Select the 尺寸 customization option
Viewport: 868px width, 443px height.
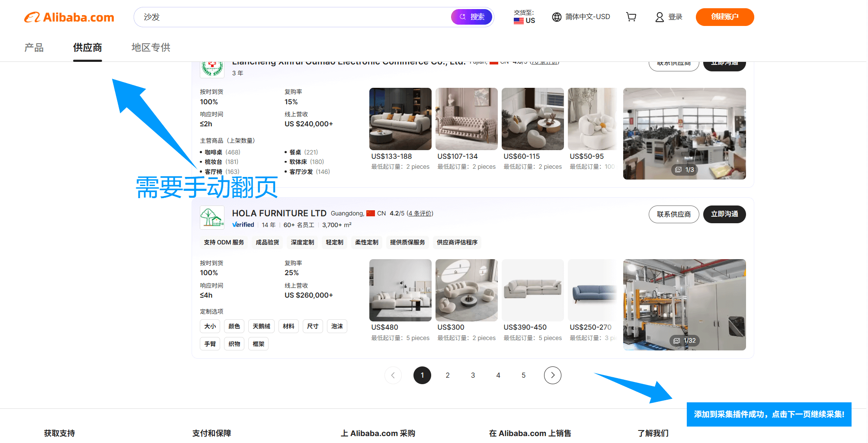tap(313, 326)
